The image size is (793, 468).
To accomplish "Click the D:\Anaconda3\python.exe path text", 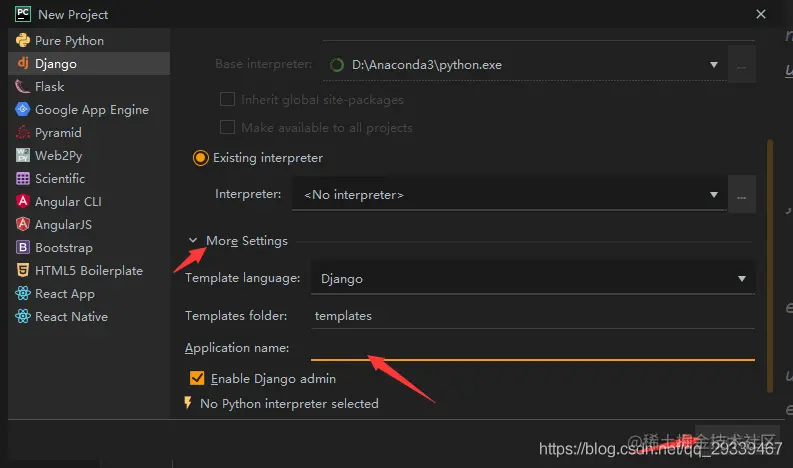I will point(427,65).
